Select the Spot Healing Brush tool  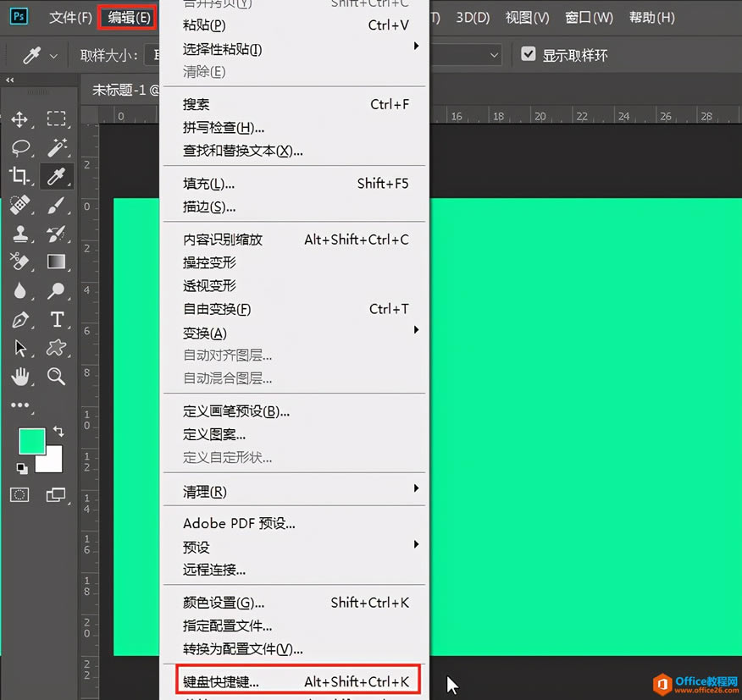coord(19,206)
